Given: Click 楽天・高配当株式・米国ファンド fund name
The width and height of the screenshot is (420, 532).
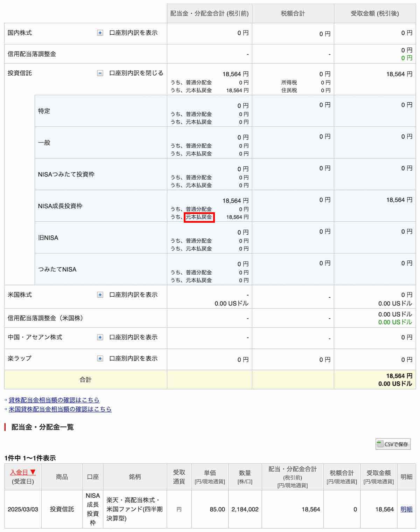Looking at the screenshot, I should tap(135, 509).
